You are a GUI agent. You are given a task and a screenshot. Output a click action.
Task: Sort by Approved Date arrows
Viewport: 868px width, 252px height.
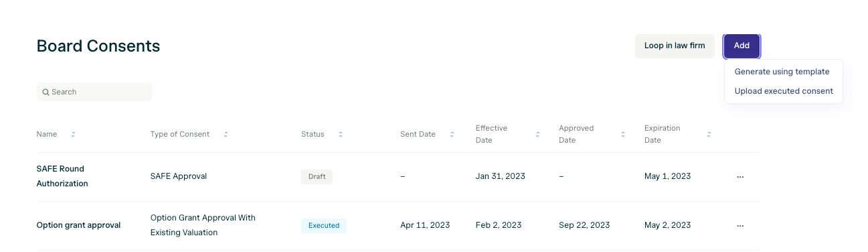623,134
